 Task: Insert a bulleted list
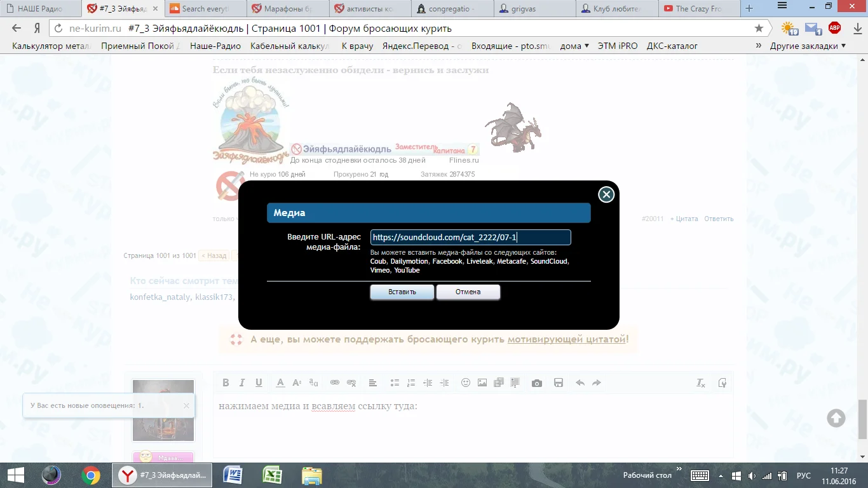[395, 383]
